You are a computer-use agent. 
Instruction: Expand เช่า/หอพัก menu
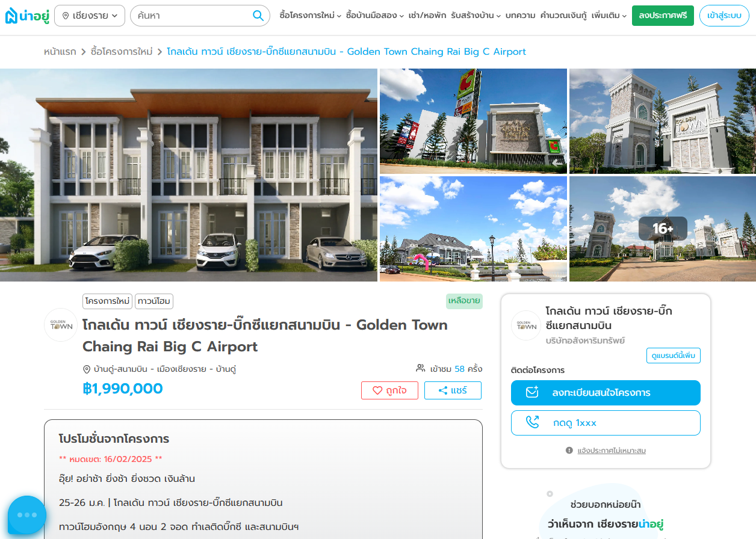427,16
